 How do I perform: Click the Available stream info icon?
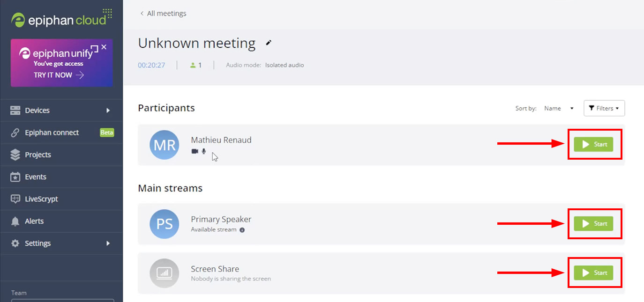coord(242,230)
